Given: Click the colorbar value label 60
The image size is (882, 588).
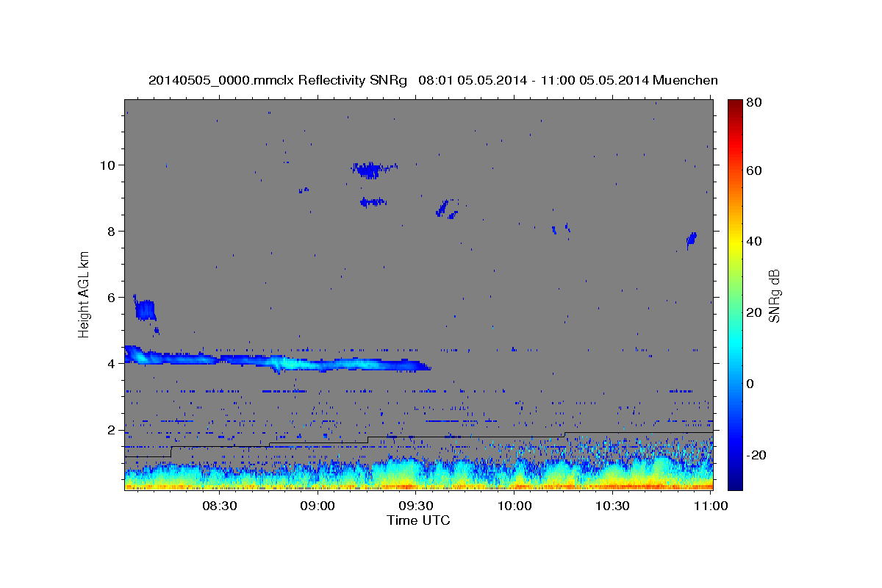Looking at the screenshot, I should pos(753,170).
